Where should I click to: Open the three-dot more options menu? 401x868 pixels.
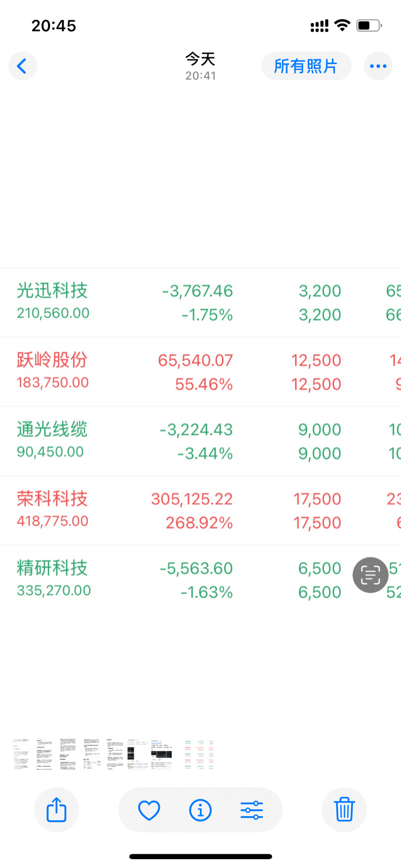(378, 66)
